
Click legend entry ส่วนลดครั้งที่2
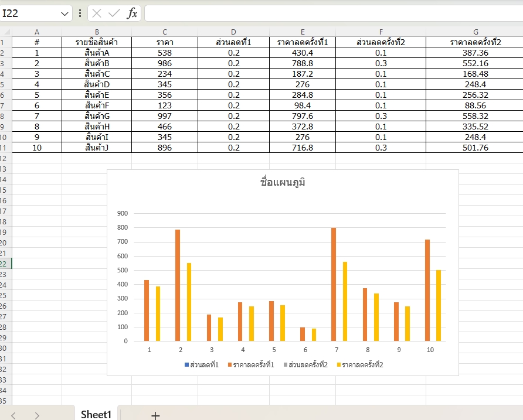tap(305, 365)
